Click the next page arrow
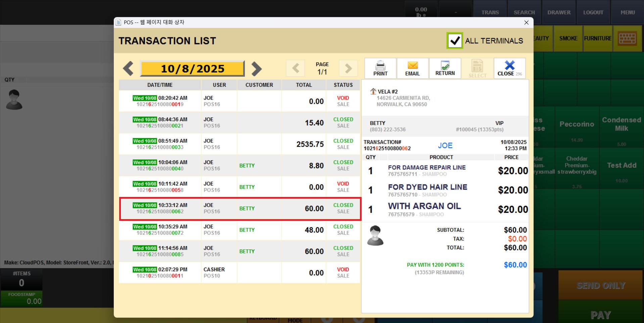This screenshot has height=323, width=644. 348,69
